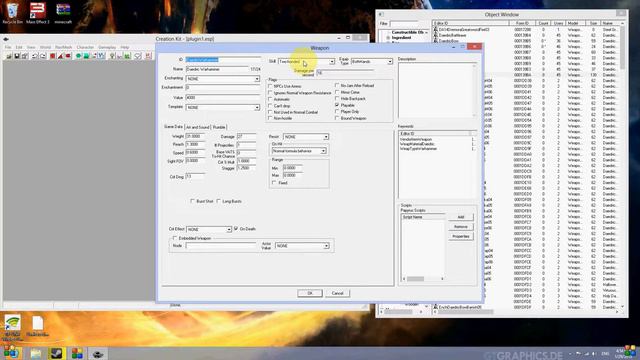Click the redo arrow toolbar icon
Screen dimensions: 640x360
42,56
